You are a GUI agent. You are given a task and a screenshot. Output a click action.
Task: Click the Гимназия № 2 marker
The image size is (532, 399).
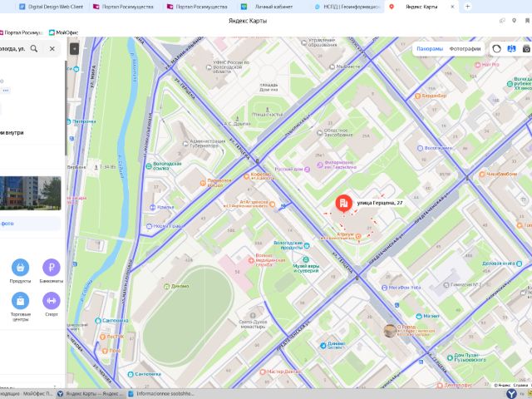(446, 285)
